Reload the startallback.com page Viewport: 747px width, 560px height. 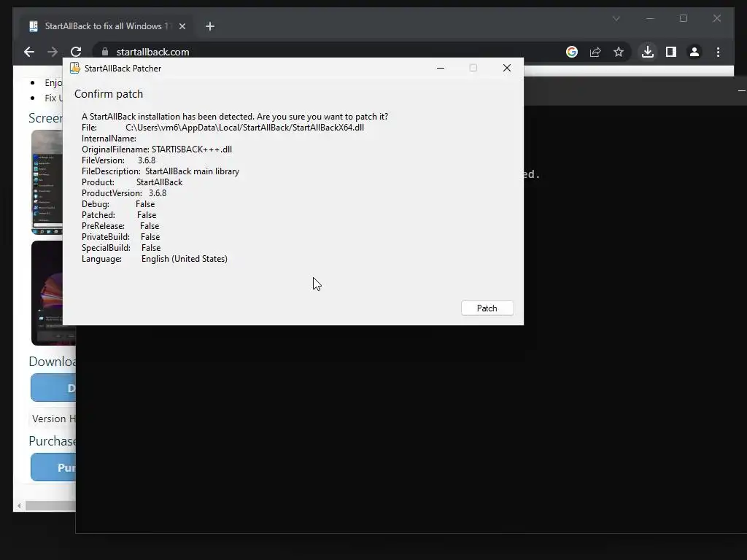point(76,52)
